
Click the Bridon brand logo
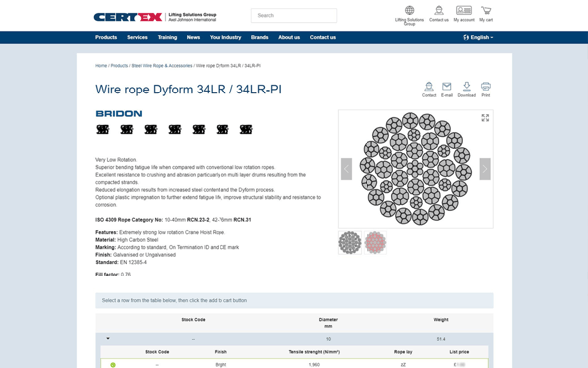tap(119, 113)
